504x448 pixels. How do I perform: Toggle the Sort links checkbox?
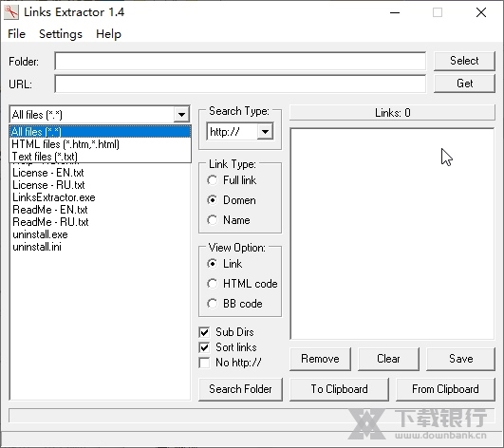pyautogui.click(x=228, y=347)
